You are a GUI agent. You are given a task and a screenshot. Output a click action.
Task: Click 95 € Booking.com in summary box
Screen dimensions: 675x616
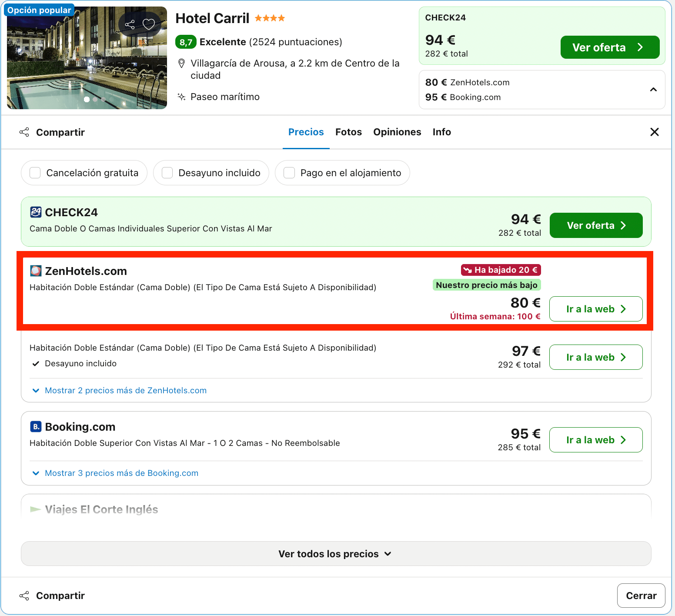[463, 97]
